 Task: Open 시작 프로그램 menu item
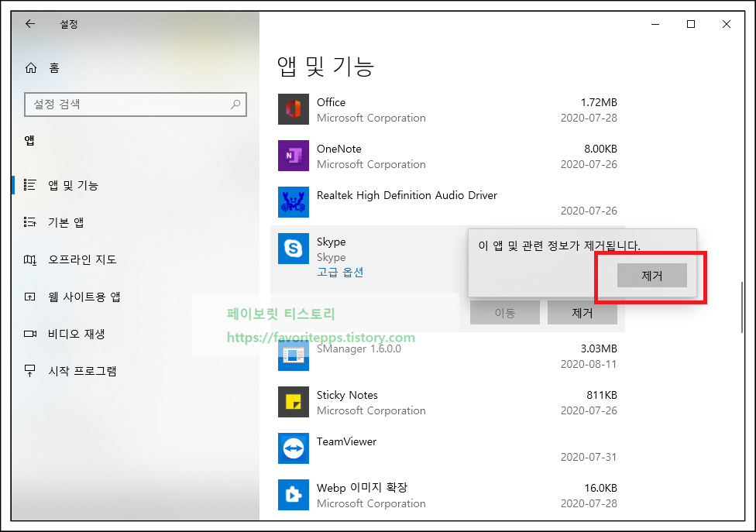click(x=82, y=371)
